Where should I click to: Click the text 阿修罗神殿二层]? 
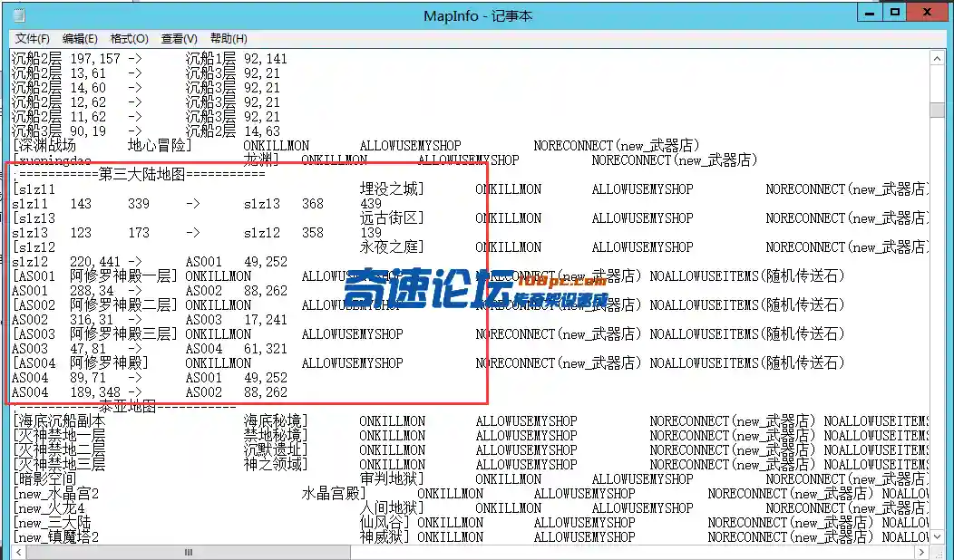tap(123, 305)
